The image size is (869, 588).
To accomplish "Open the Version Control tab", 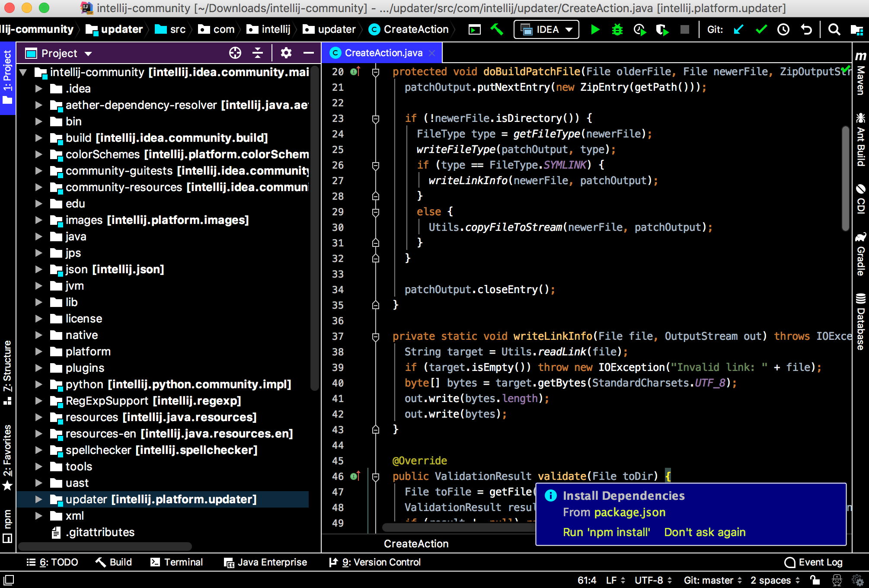I will pos(374,562).
